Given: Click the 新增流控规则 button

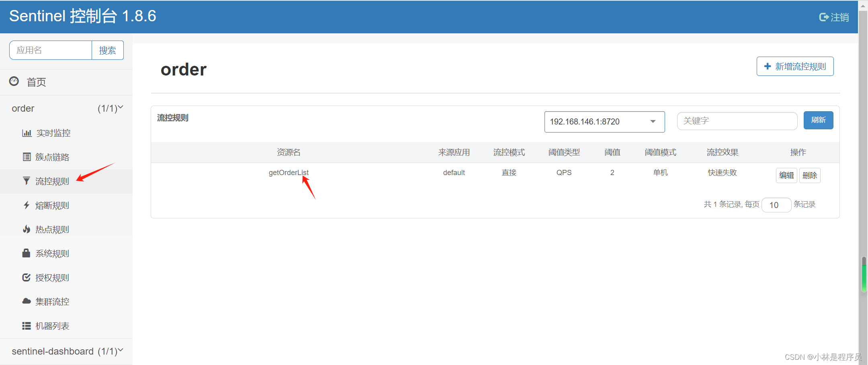Looking at the screenshot, I should click(x=795, y=66).
